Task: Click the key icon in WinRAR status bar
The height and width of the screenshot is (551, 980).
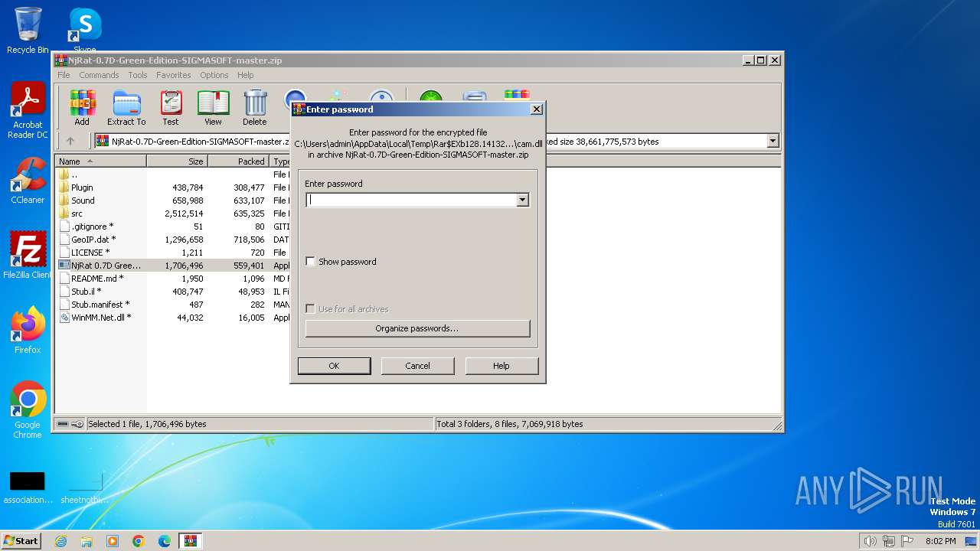Action: click(77, 424)
